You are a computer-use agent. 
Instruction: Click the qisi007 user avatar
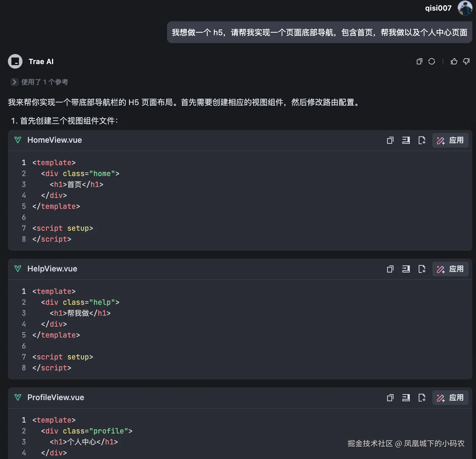(465, 8)
